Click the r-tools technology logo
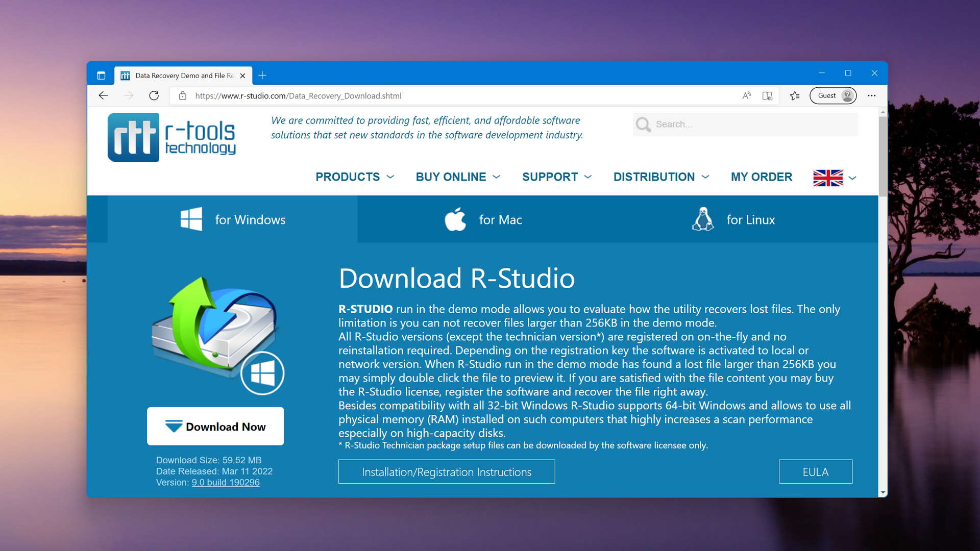The image size is (980, 551). pyautogui.click(x=172, y=137)
